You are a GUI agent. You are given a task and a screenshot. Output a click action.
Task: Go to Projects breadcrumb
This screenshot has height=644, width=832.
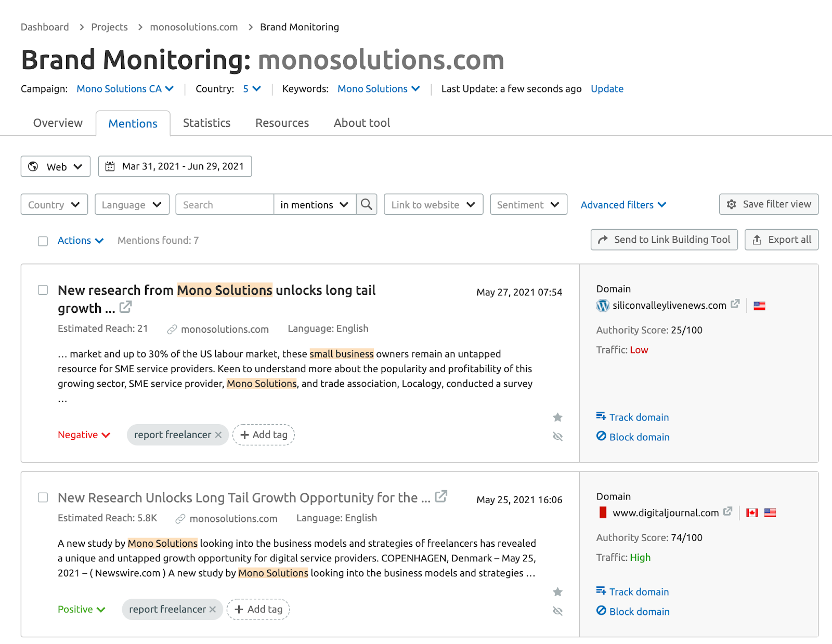point(109,27)
